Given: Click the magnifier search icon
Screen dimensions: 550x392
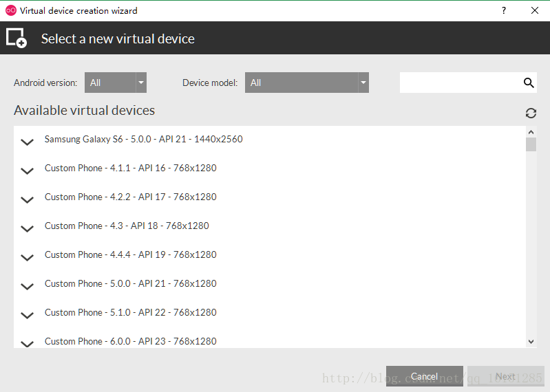Looking at the screenshot, I should click(529, 83).
